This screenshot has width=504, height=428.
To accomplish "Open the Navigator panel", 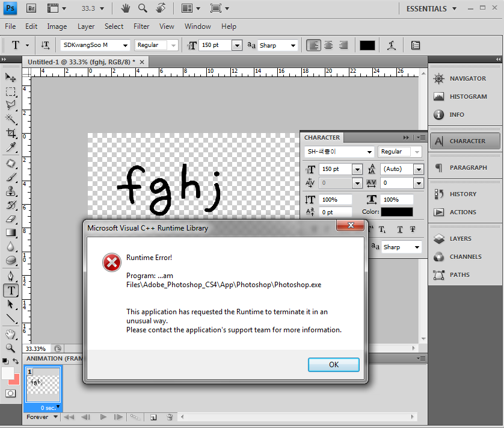I will click(465, 78).
